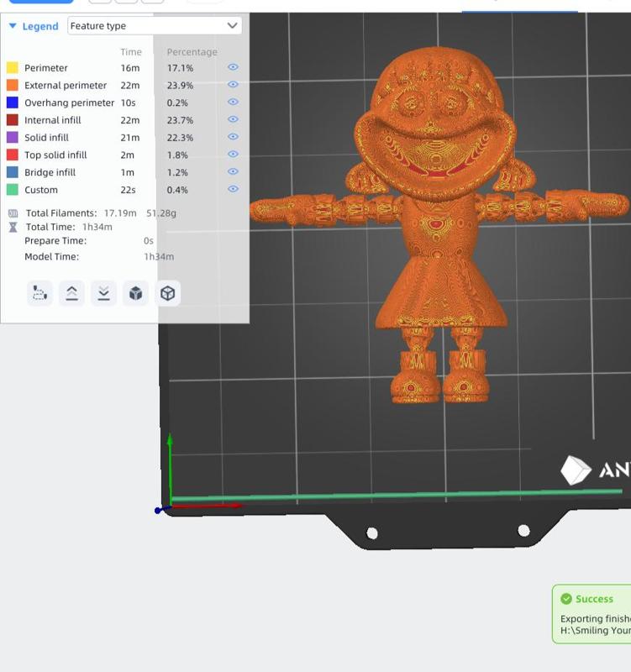Click the red Top solid infill swatch
The width and height of the screenshot is (631, 672).
click(13, 155)
